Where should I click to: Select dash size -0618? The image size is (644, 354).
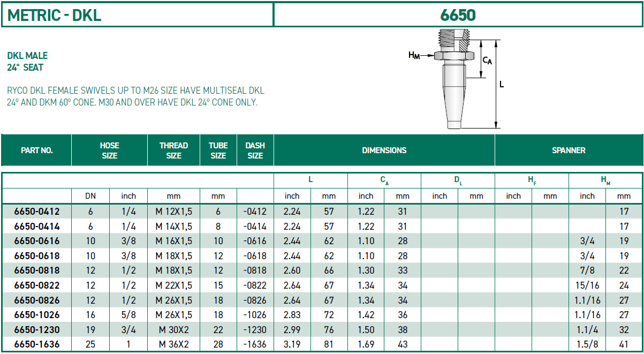tap(255, 256)
